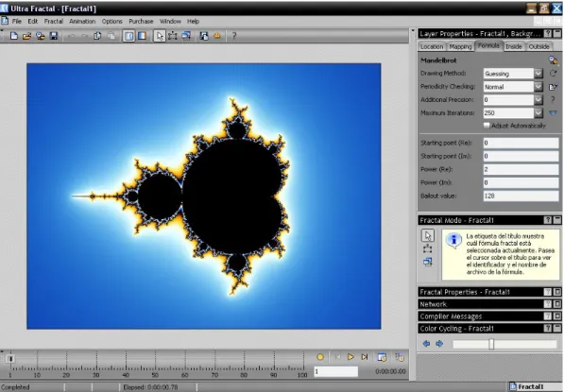This screenshot has height=392, width=564.
Task: Click the reload icon beside Drawing Method
Action: pyautogui.click(x=553, y=74)
